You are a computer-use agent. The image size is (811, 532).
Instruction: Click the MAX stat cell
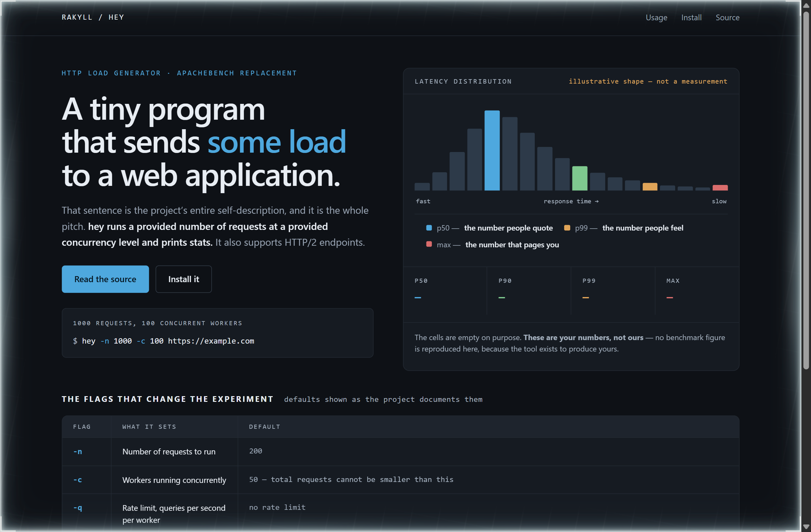coord(697,290)
